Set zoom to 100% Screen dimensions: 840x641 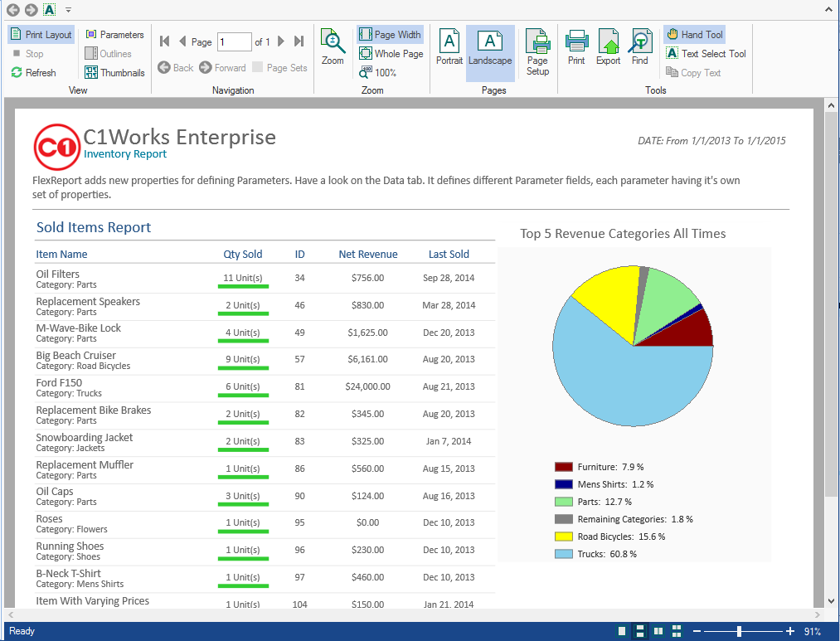377,72
